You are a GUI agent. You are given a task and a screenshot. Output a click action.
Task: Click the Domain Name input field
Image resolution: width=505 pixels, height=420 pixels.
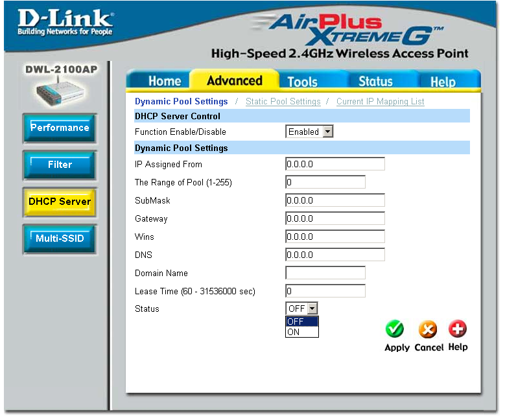[325, 273]
